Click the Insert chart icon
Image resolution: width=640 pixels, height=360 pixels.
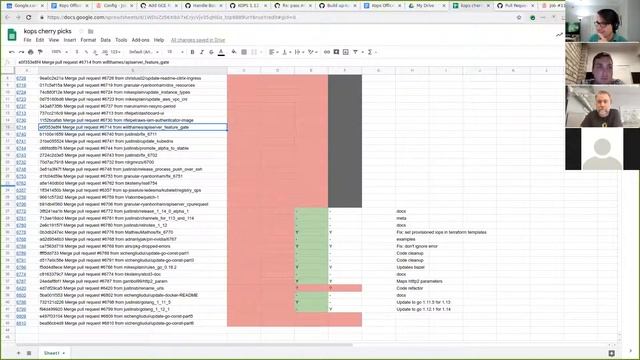tap(346, 52)
